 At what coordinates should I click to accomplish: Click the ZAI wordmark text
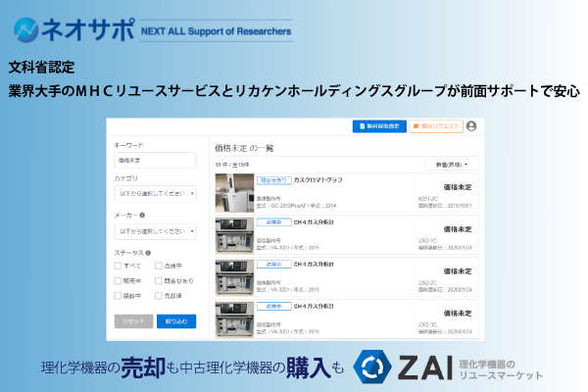click(425, 367)
